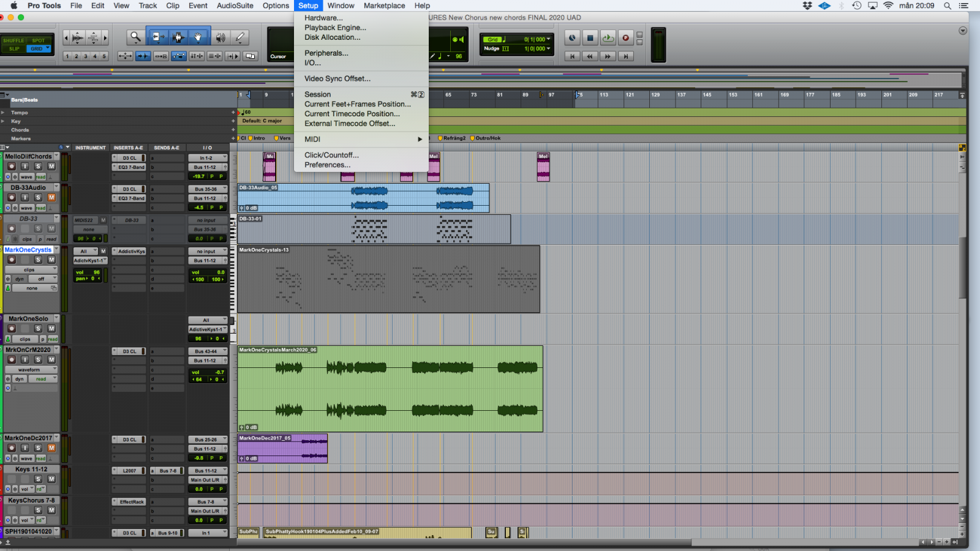This screenshot has height=551, width=980.
Task: Select the Trim tool
Action: pos(157,37)
